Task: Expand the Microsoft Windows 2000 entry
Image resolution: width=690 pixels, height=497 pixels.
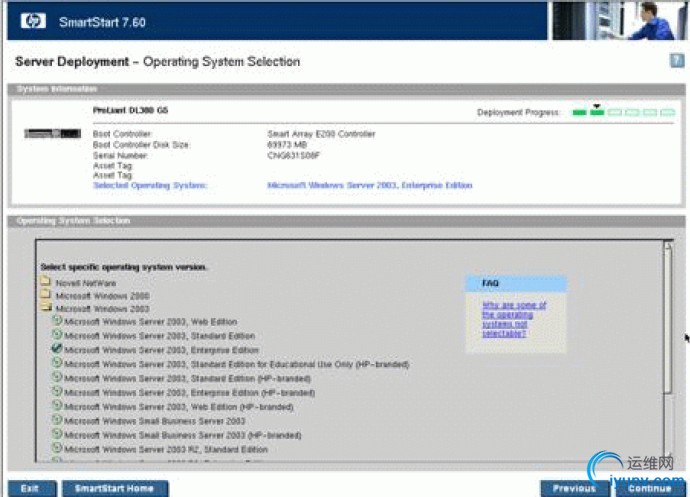Action: coord(103,296)
